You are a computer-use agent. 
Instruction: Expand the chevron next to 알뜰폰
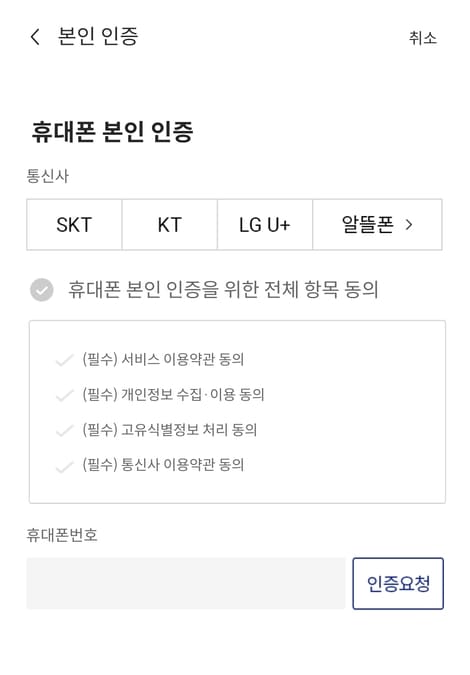pos(409,224)
